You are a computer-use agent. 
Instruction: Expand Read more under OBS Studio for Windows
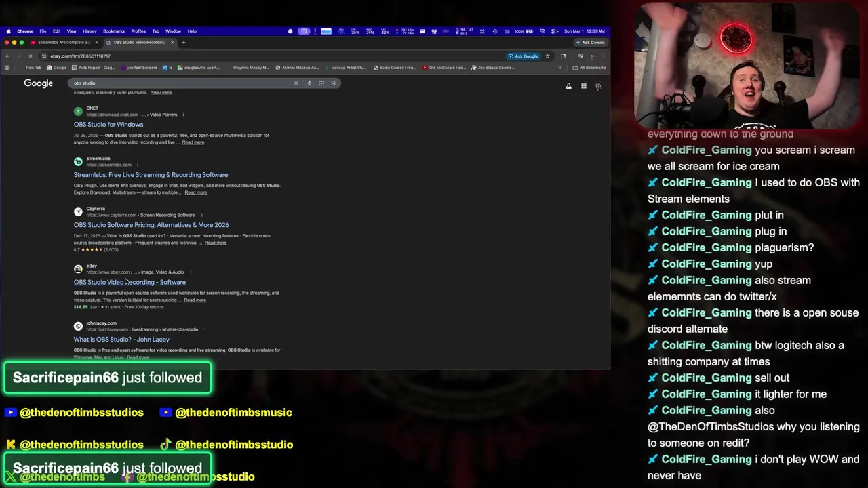click(x=193, y=142)
